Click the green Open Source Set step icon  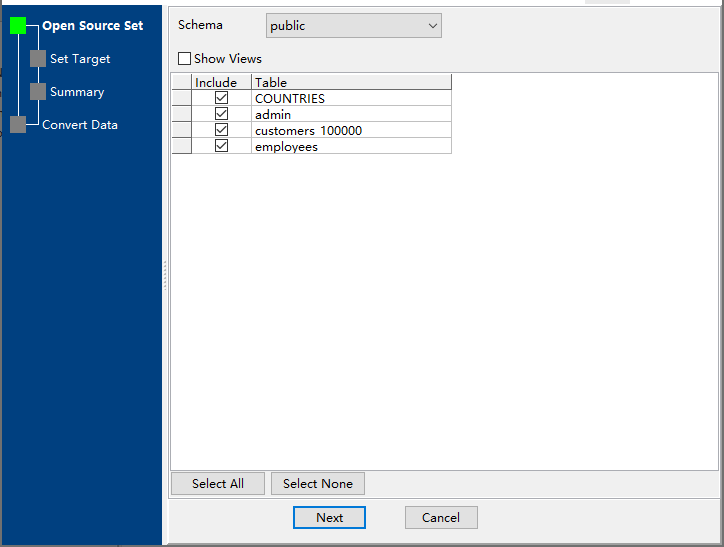pos(18,26)
